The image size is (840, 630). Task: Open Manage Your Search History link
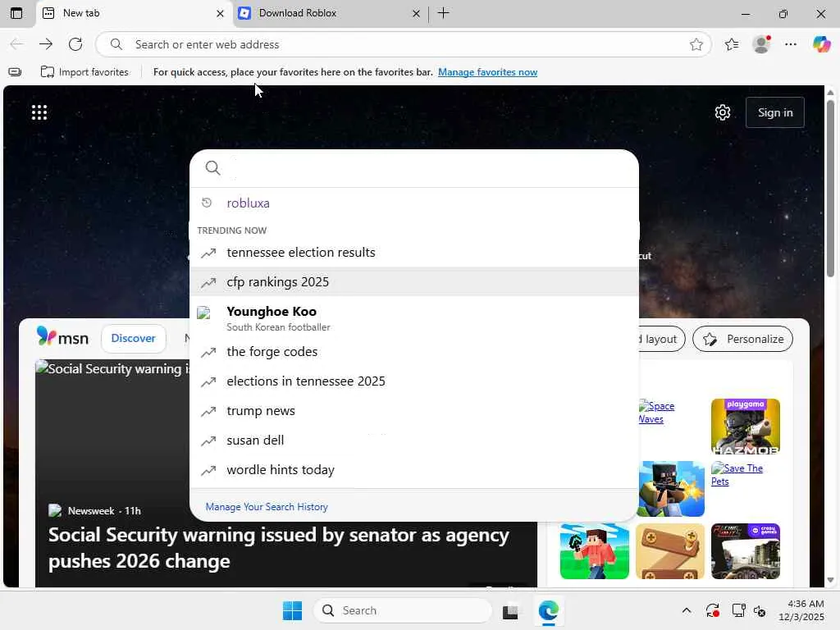[x=267, y=507]
